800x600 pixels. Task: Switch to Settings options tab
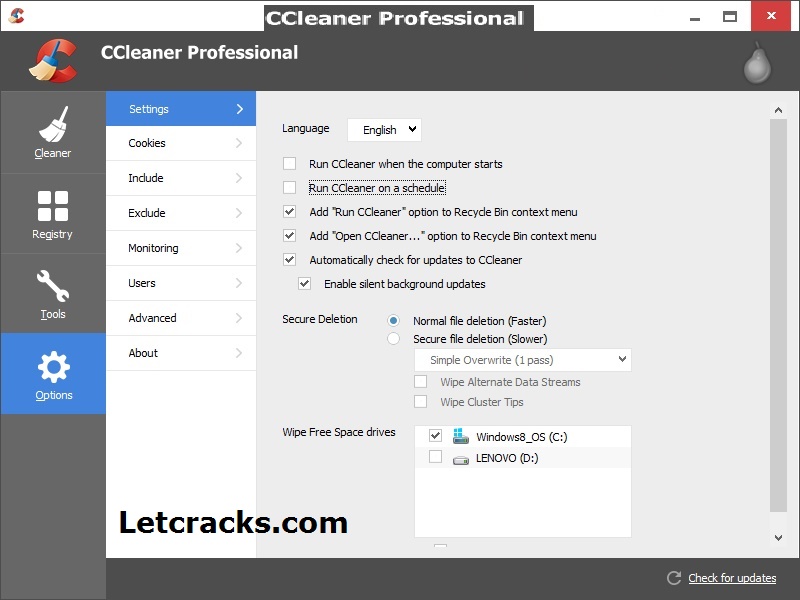pyautogui.click(x=181, y=109)
